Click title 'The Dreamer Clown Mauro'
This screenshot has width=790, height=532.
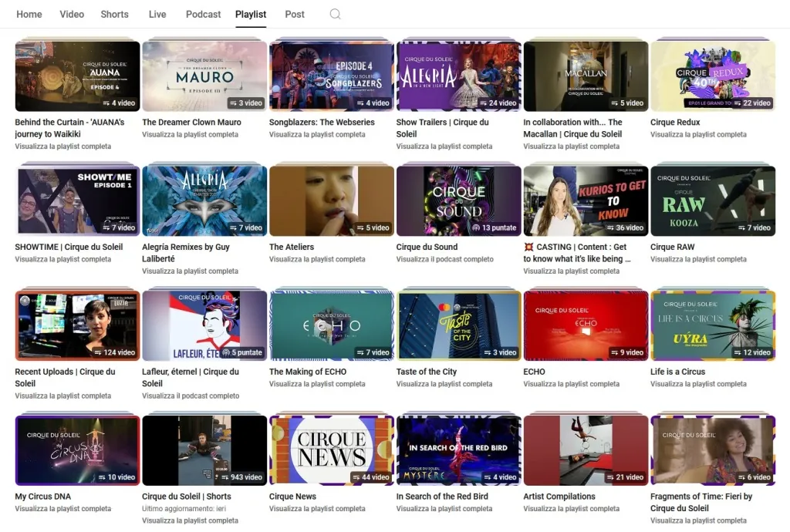(x=191, y=123)
